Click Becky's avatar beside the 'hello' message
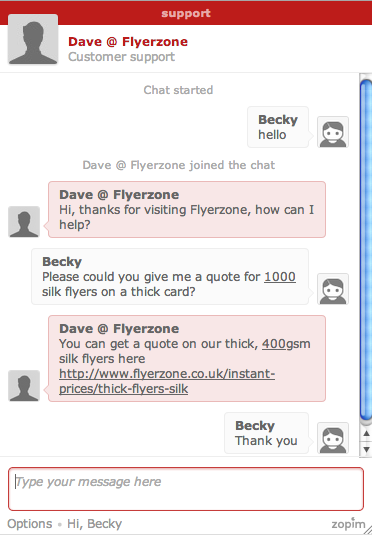372x535 pixels. coord(333,132)
